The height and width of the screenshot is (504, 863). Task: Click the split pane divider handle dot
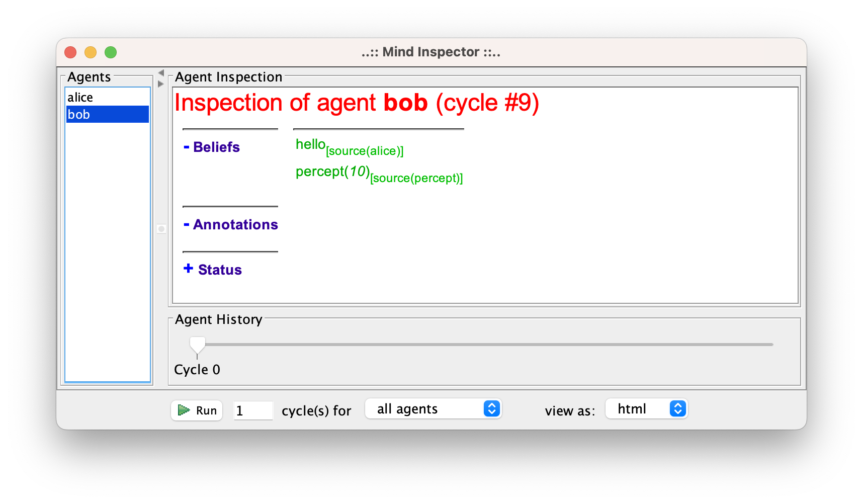coord(161,229)
